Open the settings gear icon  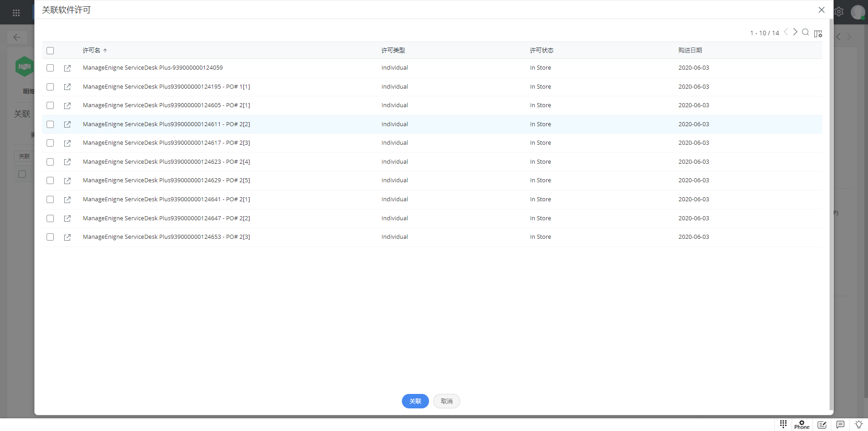point(839,12)
